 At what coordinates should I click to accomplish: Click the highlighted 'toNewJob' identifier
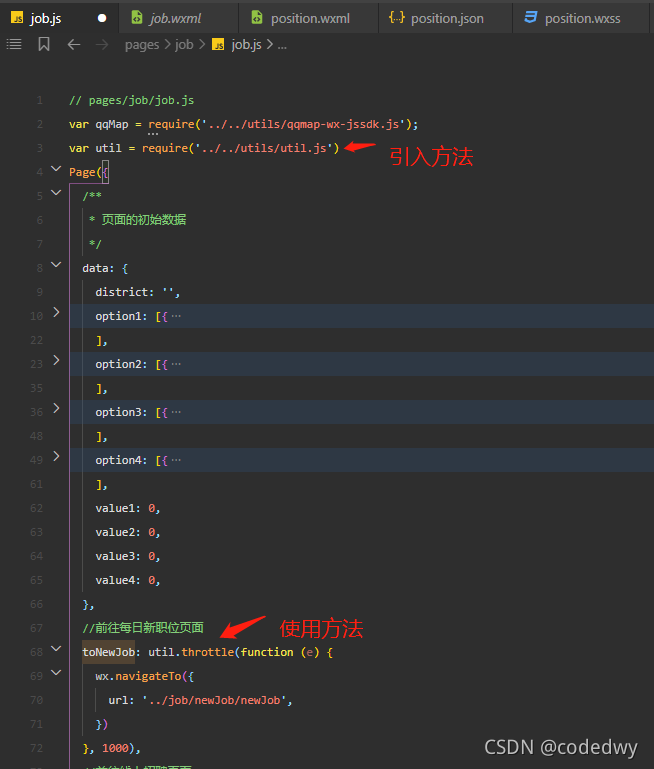[x=108, y=652]
